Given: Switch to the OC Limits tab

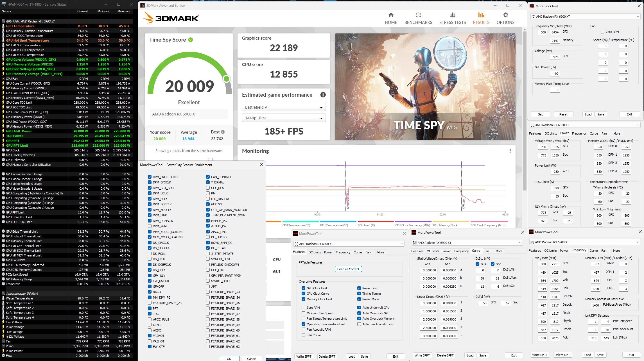Looking at the screenshot, I should (x=314, y=252).
